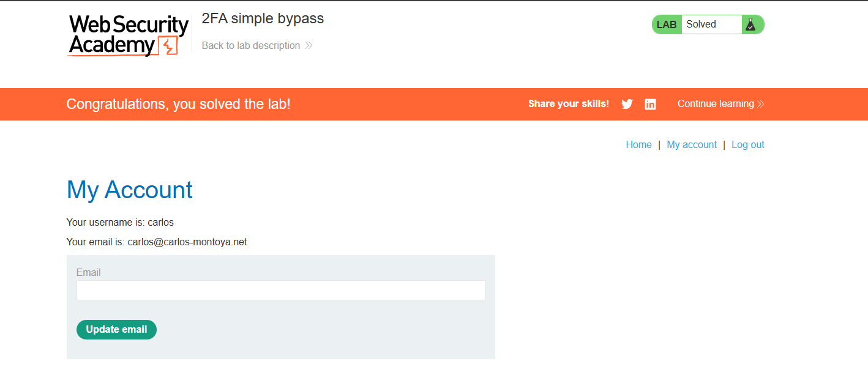Go to Home page
Screen dimensions: 868x378
pos(638,145)
